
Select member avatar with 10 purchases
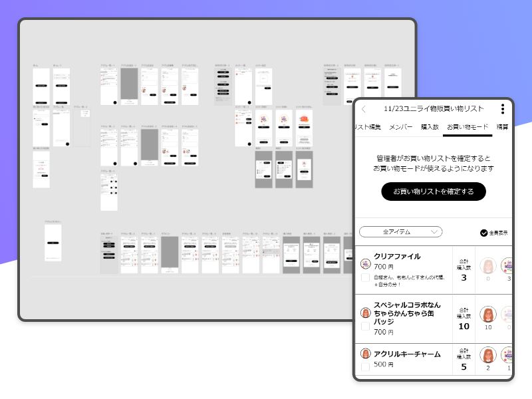tap(488, 315)
